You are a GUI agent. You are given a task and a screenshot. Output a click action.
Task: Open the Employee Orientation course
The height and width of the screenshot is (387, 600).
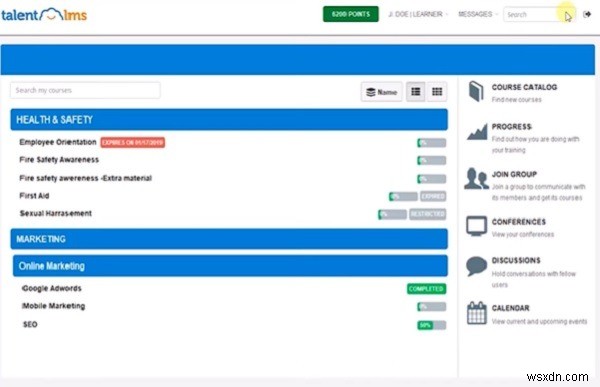(x=58, y=142)
